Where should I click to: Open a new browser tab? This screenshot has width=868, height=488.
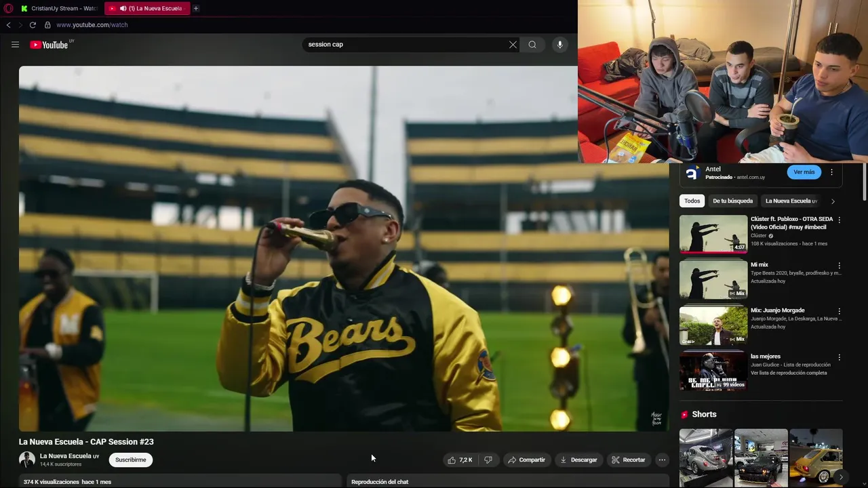point(196,8)
